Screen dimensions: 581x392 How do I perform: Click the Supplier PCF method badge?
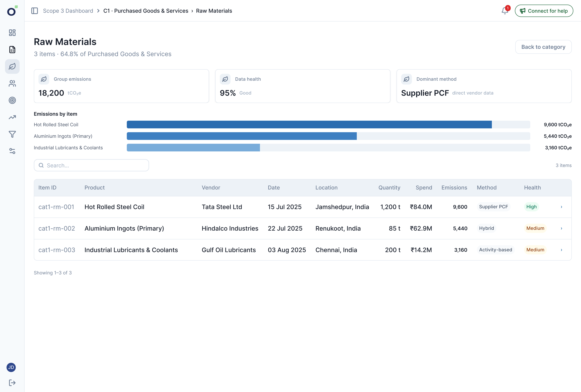click(x=493, y=207)
